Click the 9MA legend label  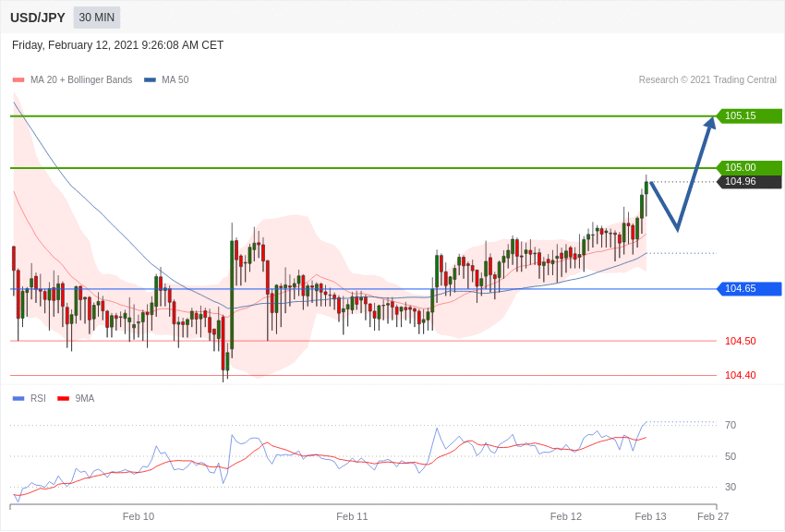tap(85, 399)
